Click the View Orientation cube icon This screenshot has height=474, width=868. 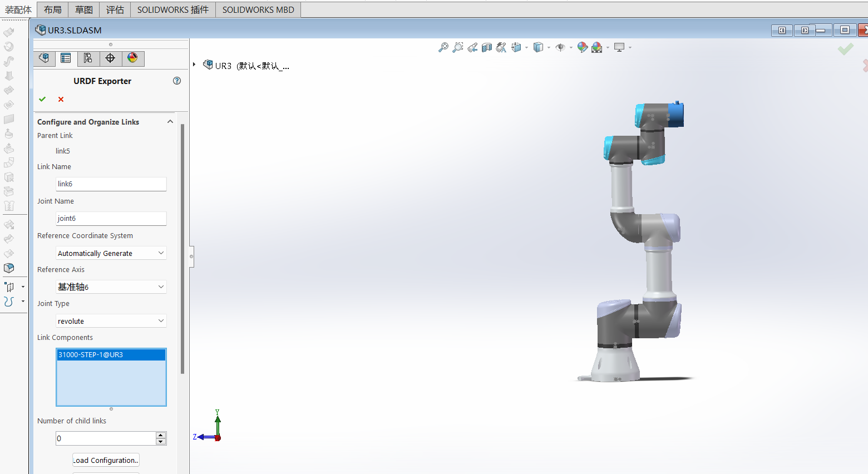[x=516, y=47]
